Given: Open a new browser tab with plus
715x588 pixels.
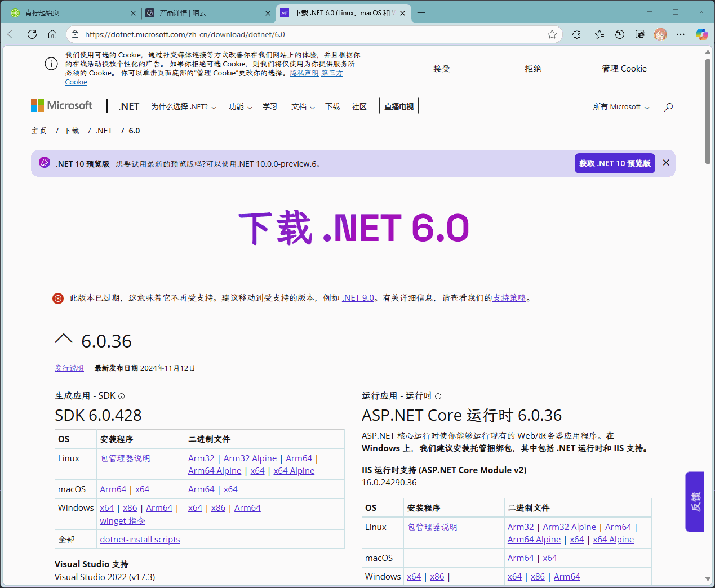Looking at the screenshot, I should point(421,12).
